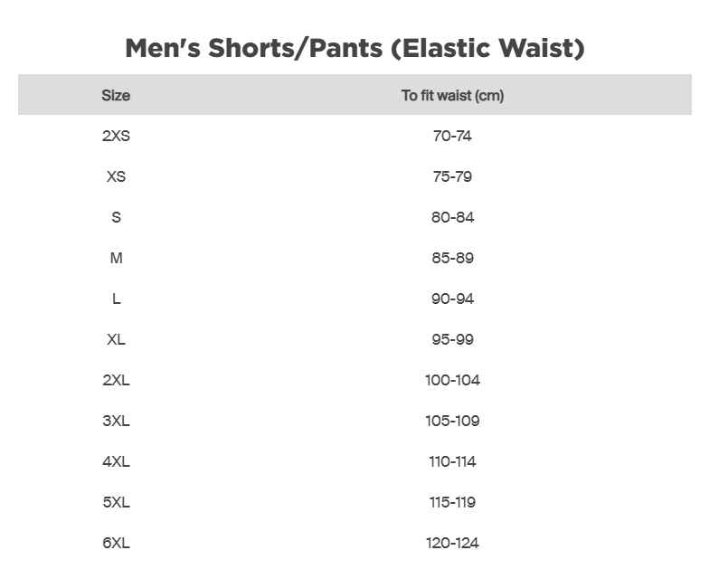Select the 120-124 waist value
719x588 pixels.
pos(452,543)
